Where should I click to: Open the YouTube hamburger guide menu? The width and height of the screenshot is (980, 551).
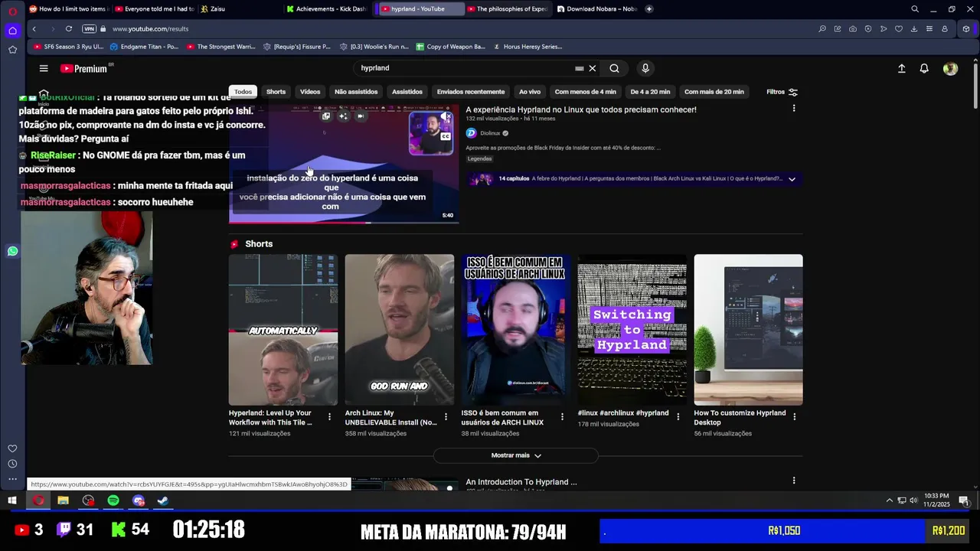coord(44,68)
